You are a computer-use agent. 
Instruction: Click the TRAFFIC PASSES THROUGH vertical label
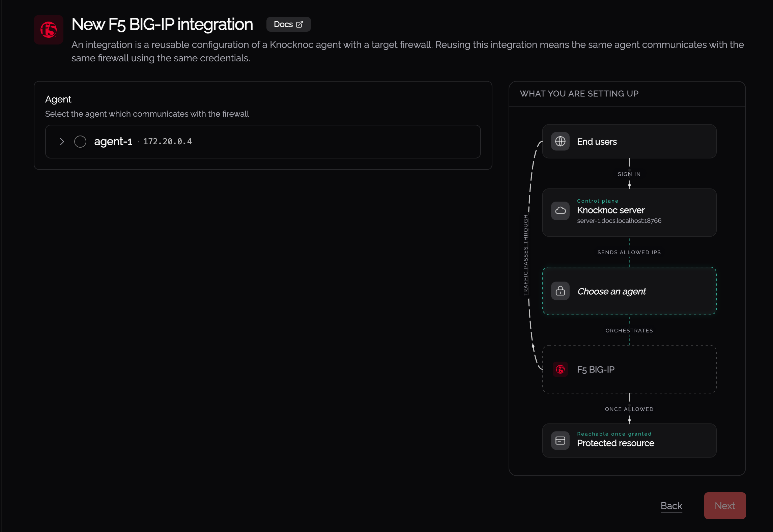pyautogui.click(x=525, y=255)
